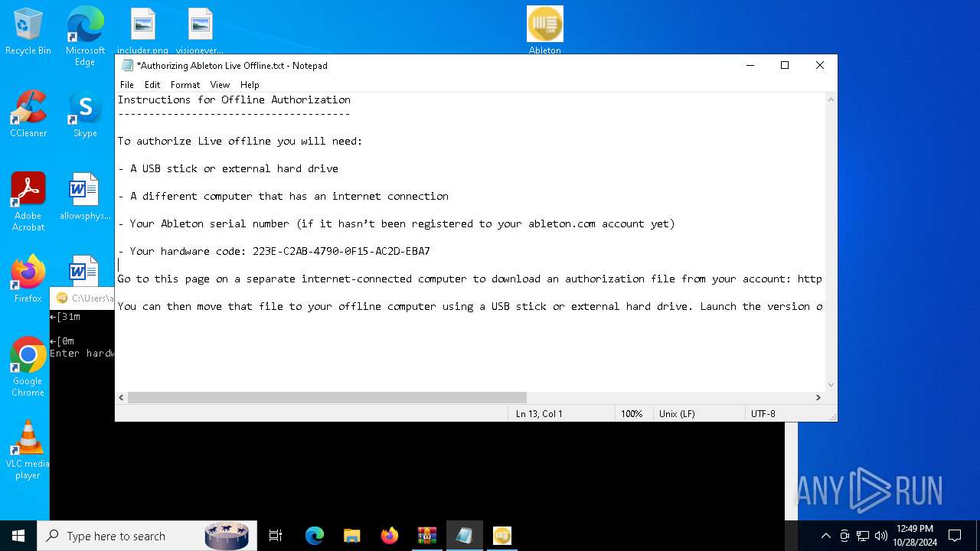
Task: Click the 'Unix (LF)' status bar entry
Action: click(677, 414)
